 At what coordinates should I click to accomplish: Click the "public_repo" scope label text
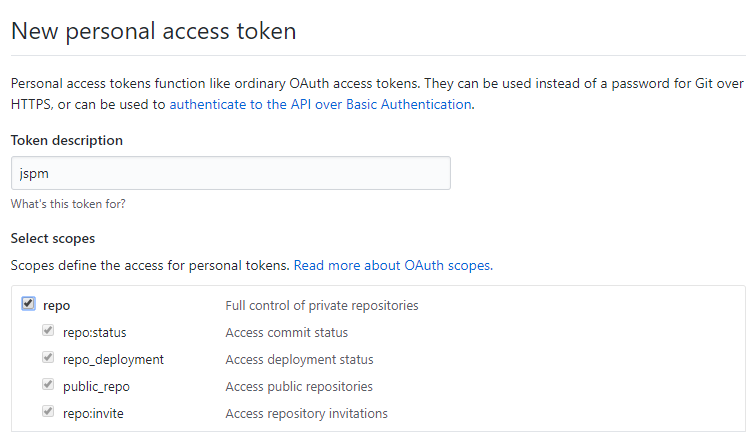pyautogui.click(x=96, y=387)
